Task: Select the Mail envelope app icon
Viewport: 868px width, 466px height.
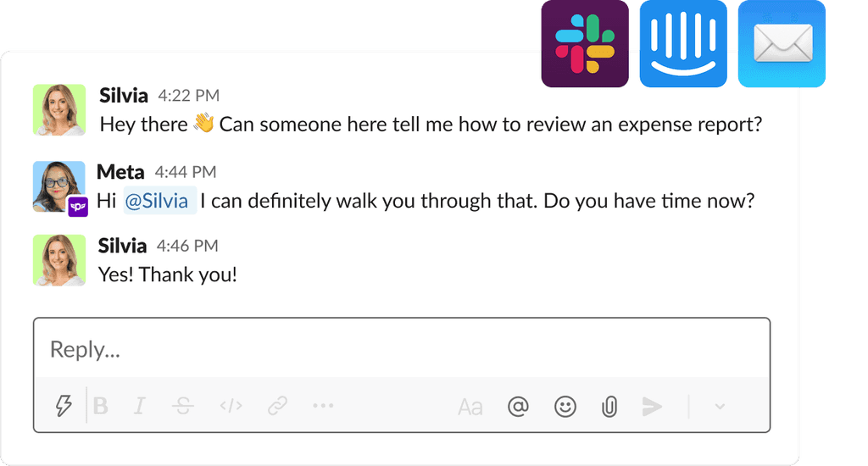Action: pyautogui.click(x=782, y=44)
